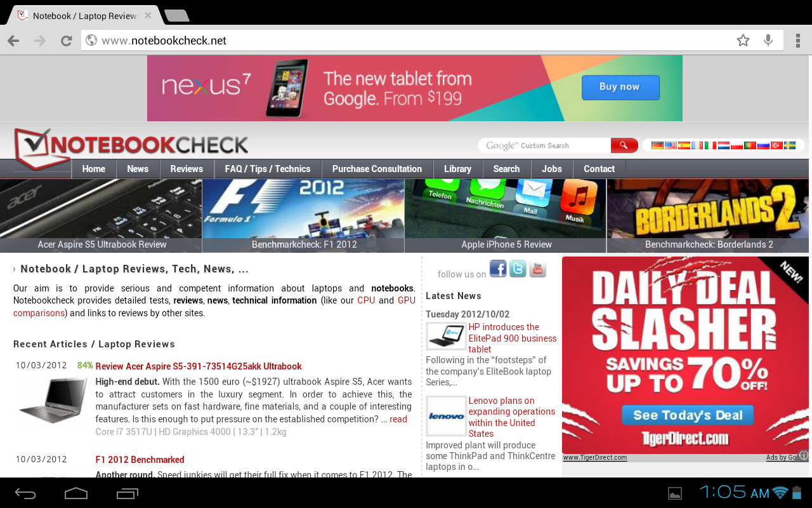This screenshot has height=508, width=812.
Task: Open the Home menu item
Action: point(94,169)
